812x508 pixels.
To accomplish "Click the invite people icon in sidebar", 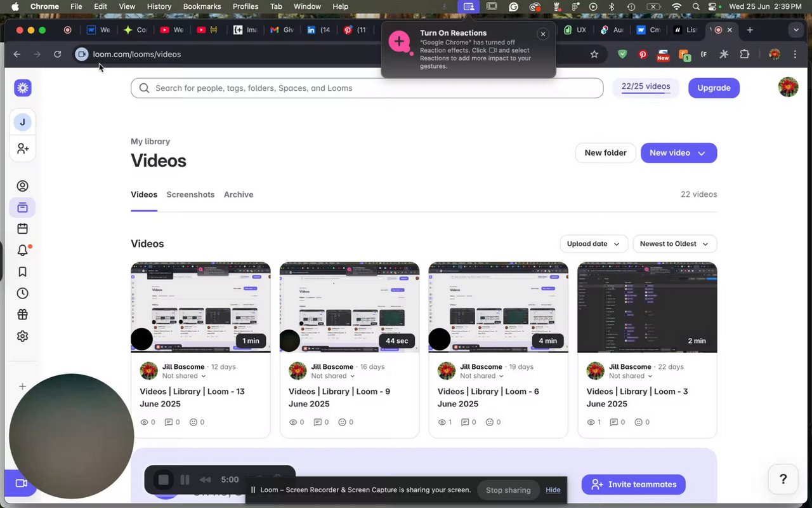I will point(23,148).
